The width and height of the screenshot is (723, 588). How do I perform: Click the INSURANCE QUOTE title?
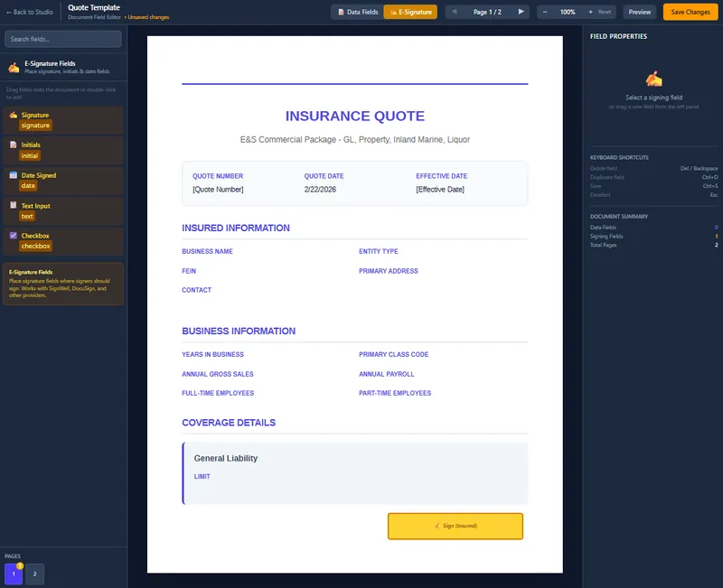pos(354,117)
